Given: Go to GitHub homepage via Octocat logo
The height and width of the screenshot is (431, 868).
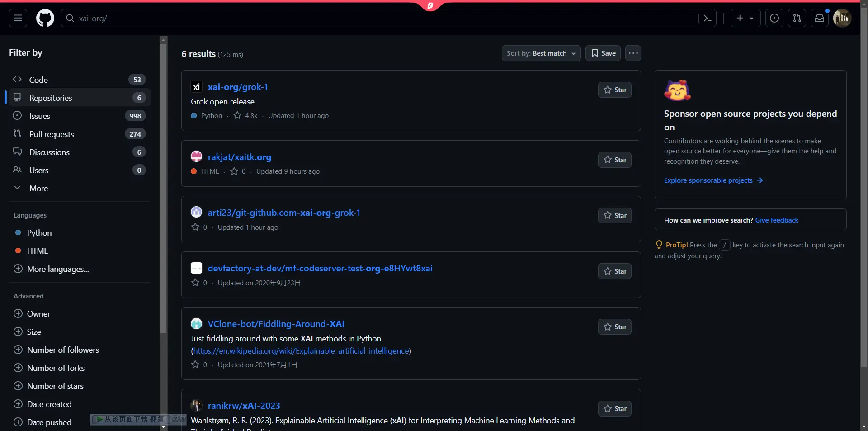Looking at the screenshot, I should tap(45, 18).
